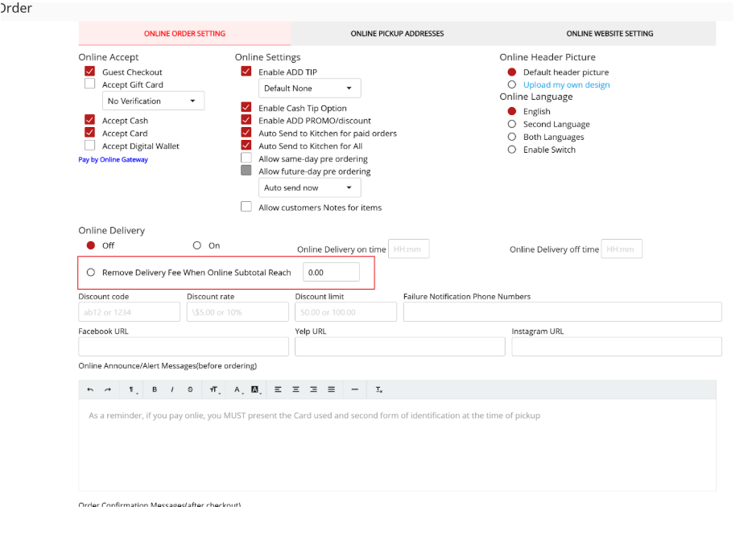Click the delivery fee subtotal amount field
This screenshot has height=539, width=756.
pyautogui.click(x=331, y=272)
